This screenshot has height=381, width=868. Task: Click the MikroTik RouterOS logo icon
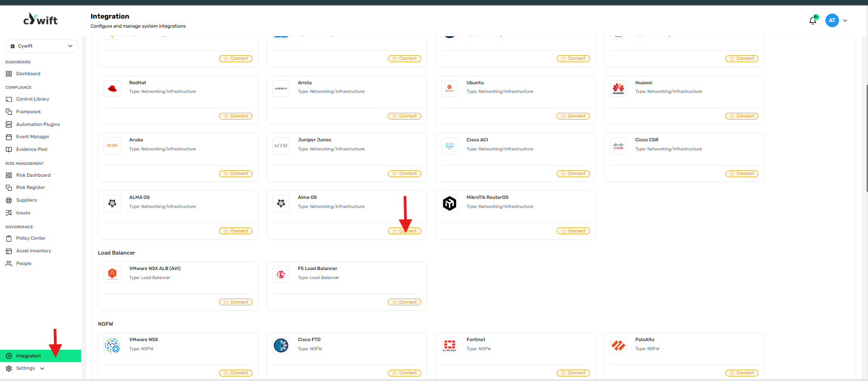click(449, 203)
